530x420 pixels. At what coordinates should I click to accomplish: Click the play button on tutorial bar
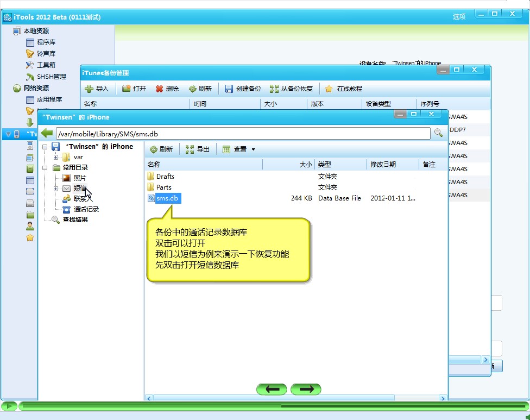(9, 406)
